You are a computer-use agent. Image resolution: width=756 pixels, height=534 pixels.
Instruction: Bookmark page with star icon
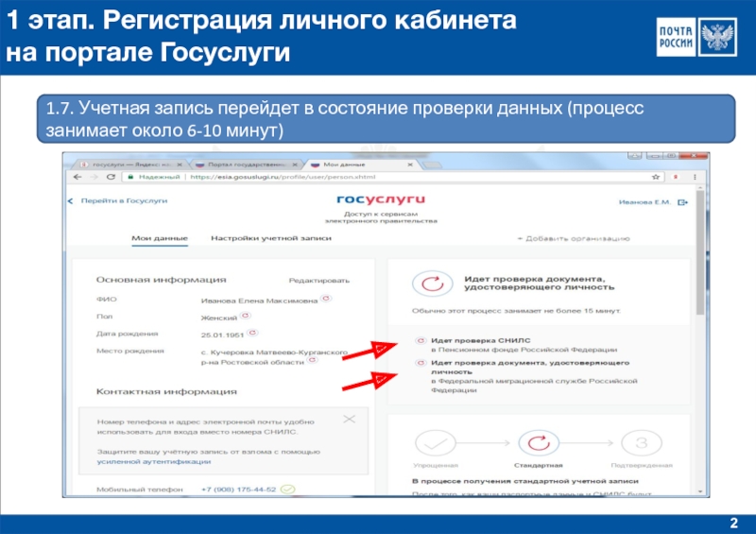(656, 177)
